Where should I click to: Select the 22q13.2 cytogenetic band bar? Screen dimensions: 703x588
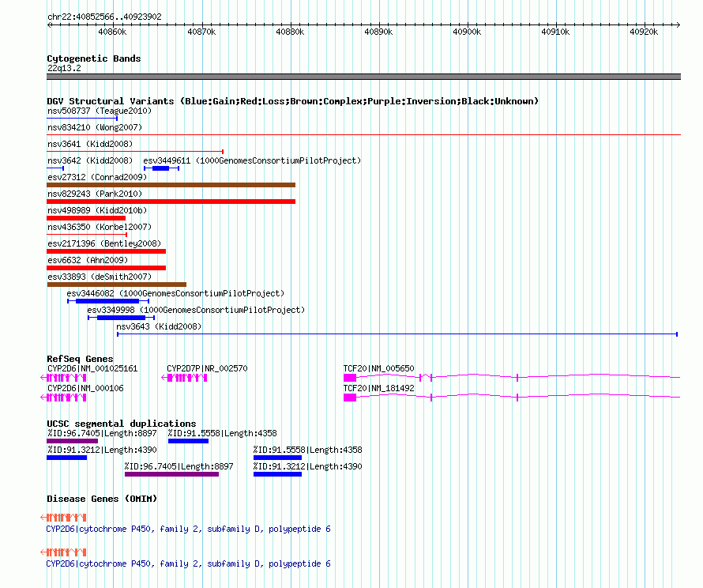click(x=363, y=77)
